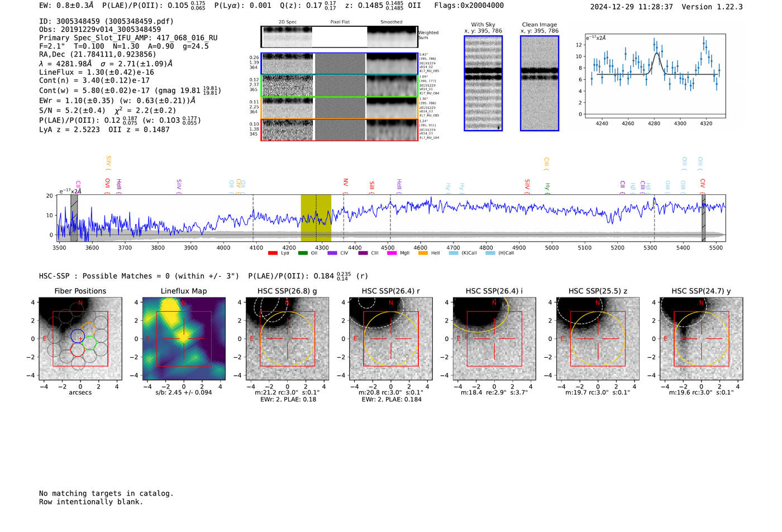Click the red NV line label
Screen dimensions: 782x532
point(346,186)
